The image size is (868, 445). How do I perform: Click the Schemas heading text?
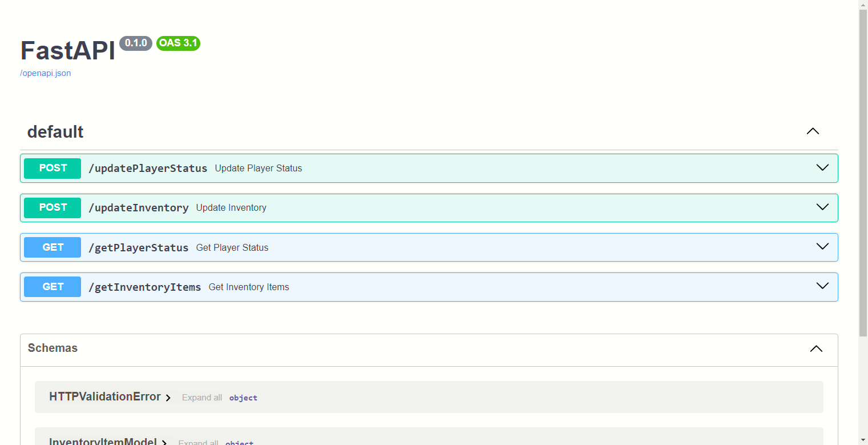53,348
